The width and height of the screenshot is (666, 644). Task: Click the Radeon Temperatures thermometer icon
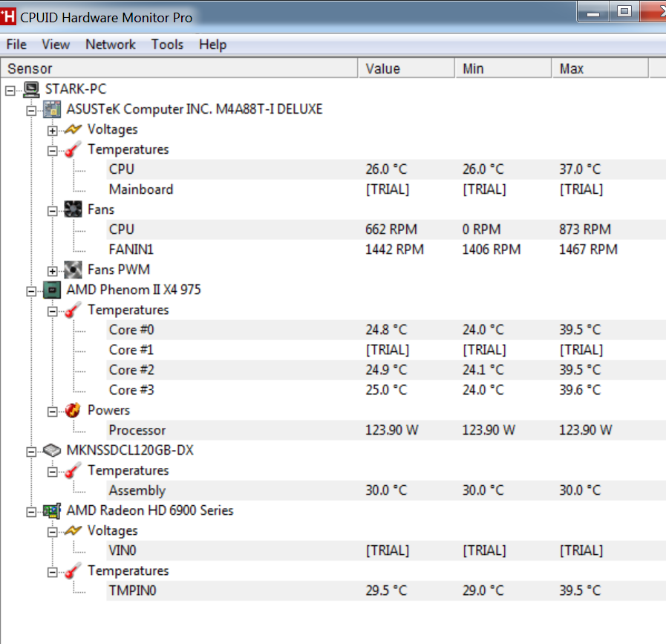pyautogui.click(x=73, y=571)
